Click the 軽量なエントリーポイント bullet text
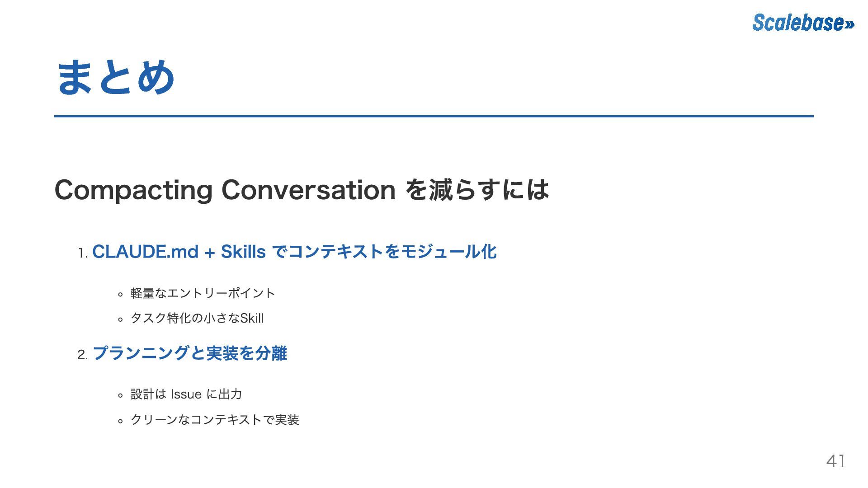The width and height of the screenshot is (868, 488). point(203,293)
